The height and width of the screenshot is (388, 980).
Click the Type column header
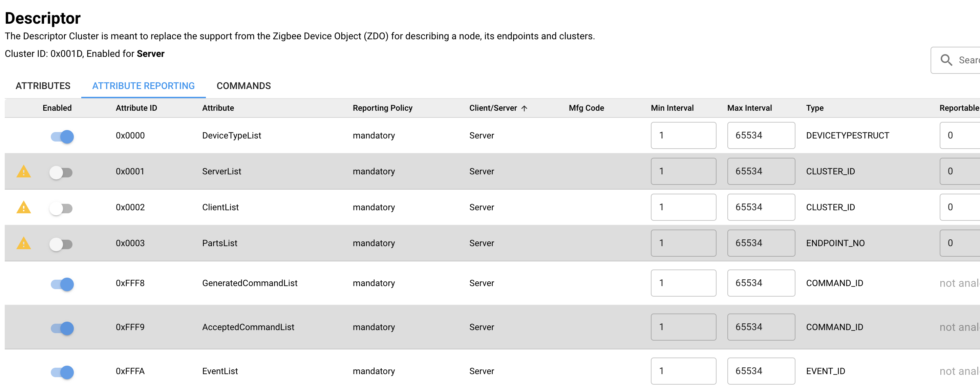814,108
